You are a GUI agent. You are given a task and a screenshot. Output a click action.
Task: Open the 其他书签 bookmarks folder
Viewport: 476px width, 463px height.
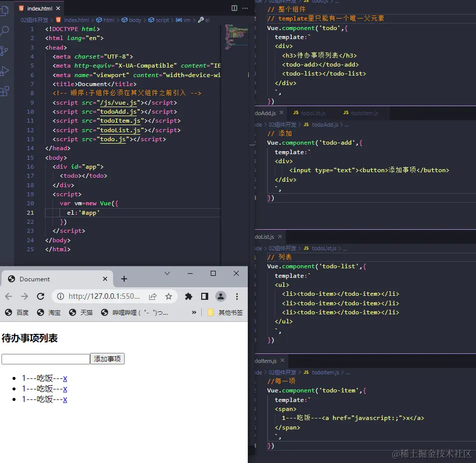click(225, 312)
